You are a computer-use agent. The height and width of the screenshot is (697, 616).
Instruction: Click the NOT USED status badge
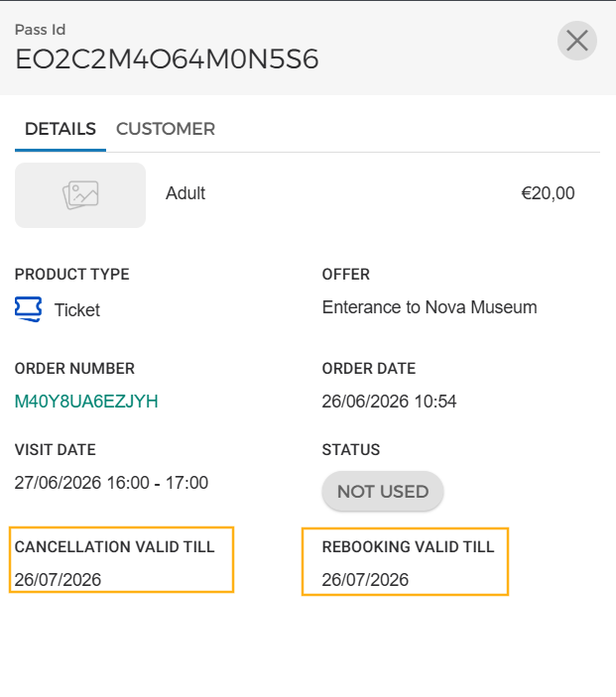383,491
